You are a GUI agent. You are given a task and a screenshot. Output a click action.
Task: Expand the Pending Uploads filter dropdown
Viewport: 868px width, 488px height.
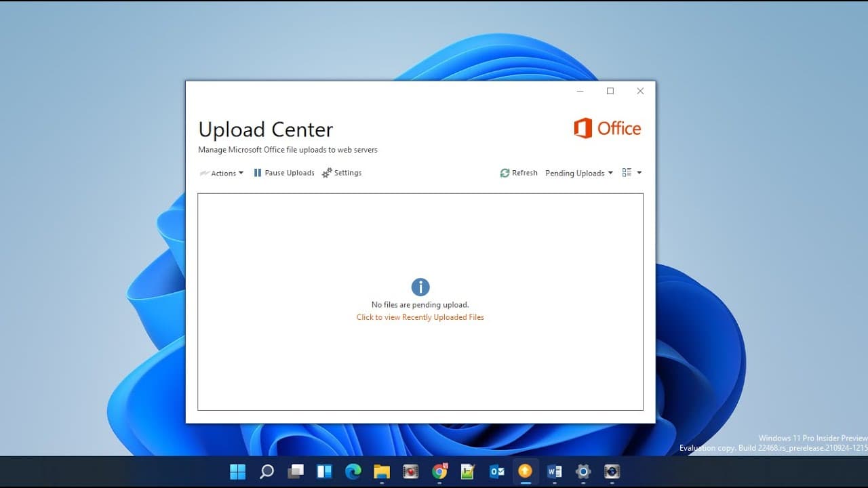(x=579, y=173)
